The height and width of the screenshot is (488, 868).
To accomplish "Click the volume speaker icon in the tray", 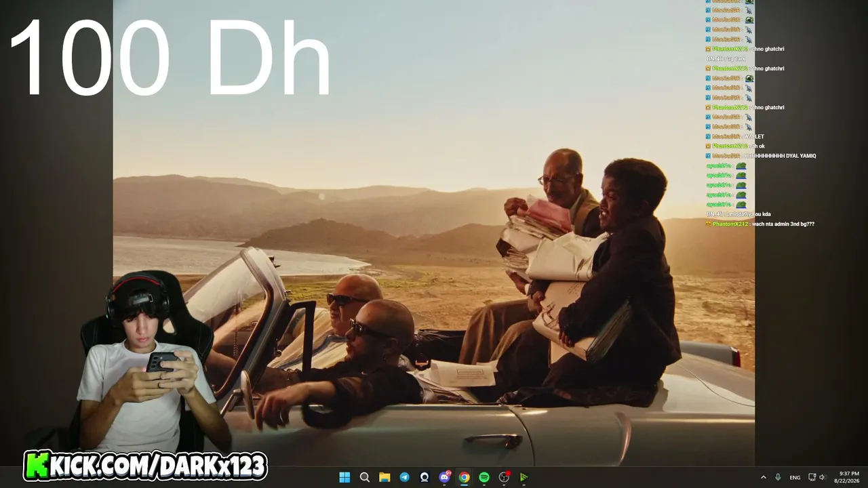I will click(823, 477).
